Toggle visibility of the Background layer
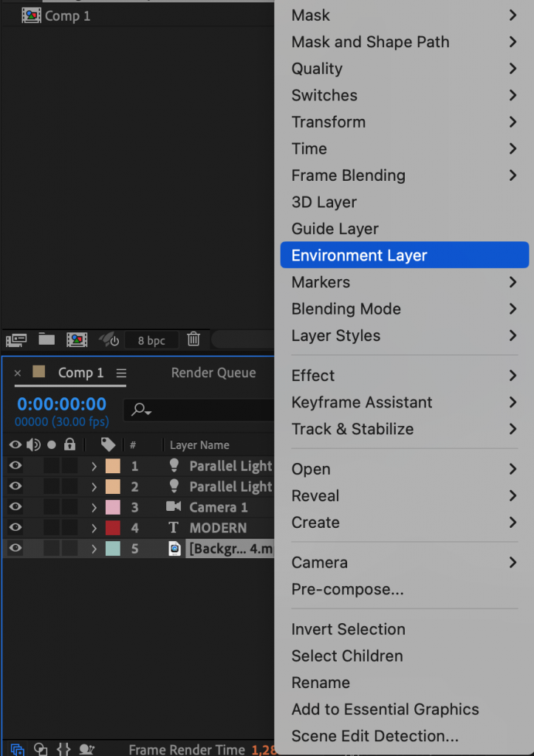The image size is (534, 756). [x=15, y=549]
